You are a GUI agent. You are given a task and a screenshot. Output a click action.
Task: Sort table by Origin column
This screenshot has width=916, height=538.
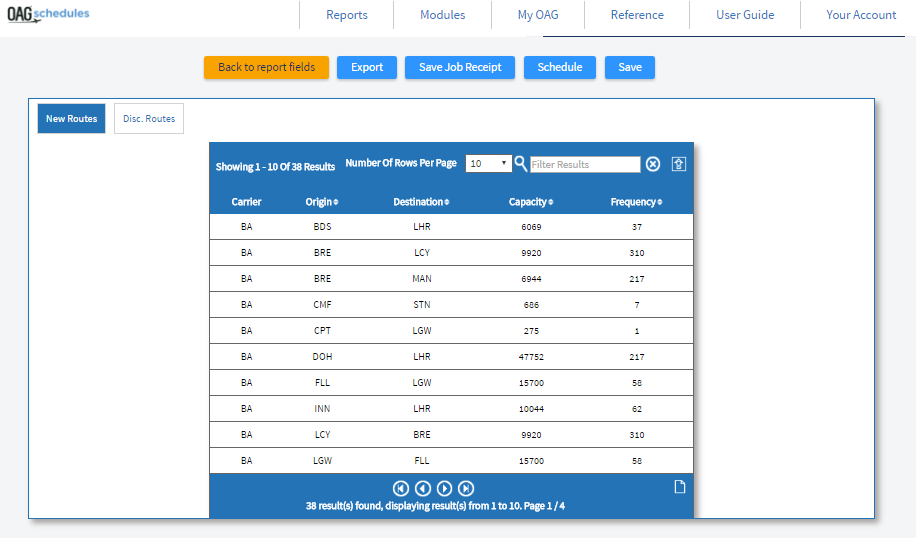point(321,202)
